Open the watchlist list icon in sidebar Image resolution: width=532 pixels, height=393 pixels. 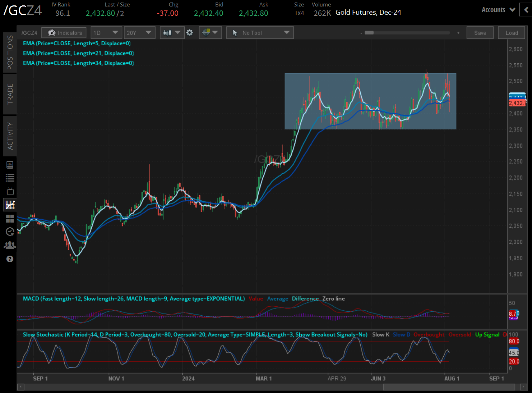(x=10, y=178)
